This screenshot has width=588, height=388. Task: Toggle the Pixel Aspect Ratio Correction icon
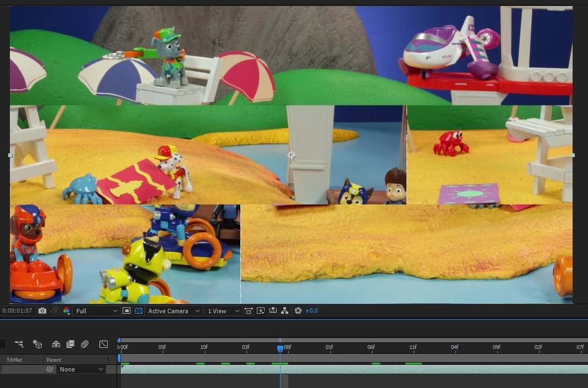248,311
